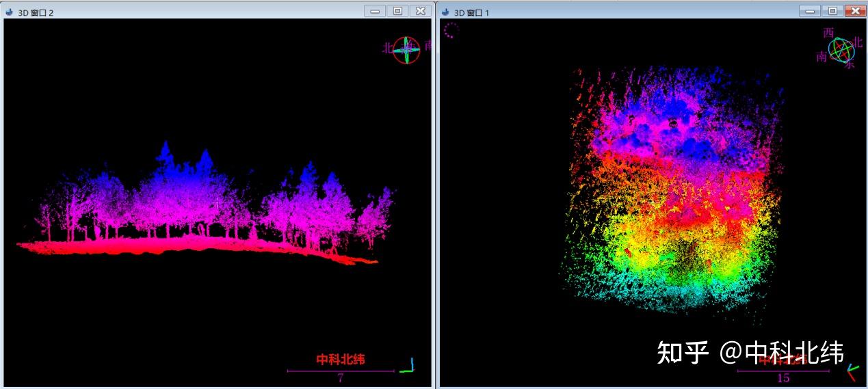Click the side-view tree point cloud in 3D 窗口 2

pos(205,202)
